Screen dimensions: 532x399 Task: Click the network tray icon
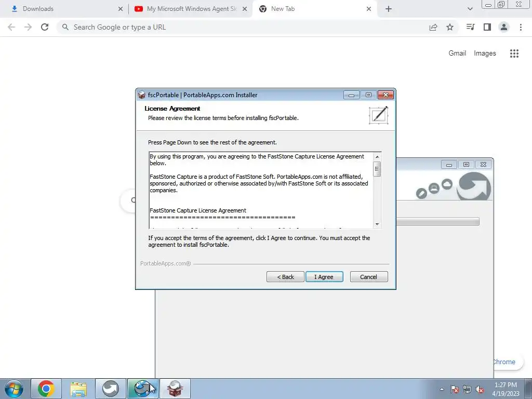tap(467, 389)
